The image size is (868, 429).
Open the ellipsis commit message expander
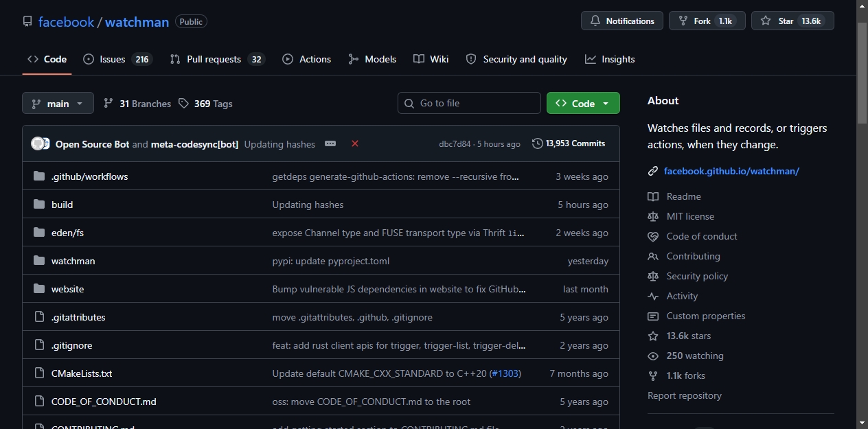pos(330,143)
